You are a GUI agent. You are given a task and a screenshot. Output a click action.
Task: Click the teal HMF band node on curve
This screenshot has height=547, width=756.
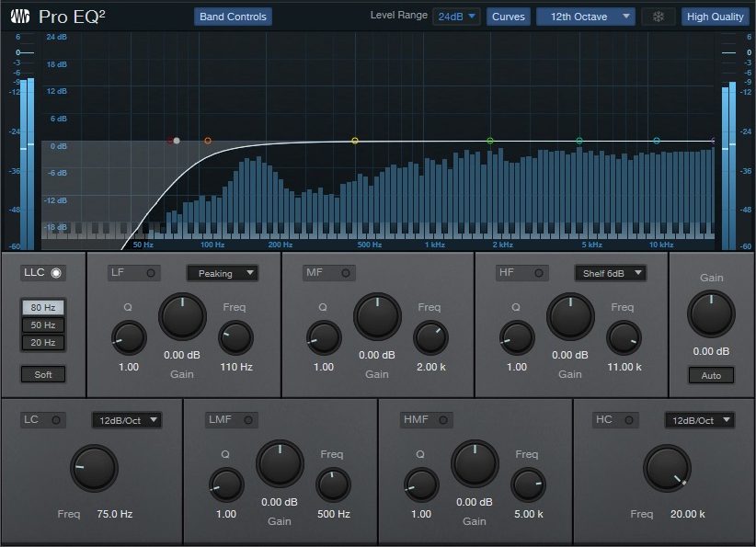579,142
